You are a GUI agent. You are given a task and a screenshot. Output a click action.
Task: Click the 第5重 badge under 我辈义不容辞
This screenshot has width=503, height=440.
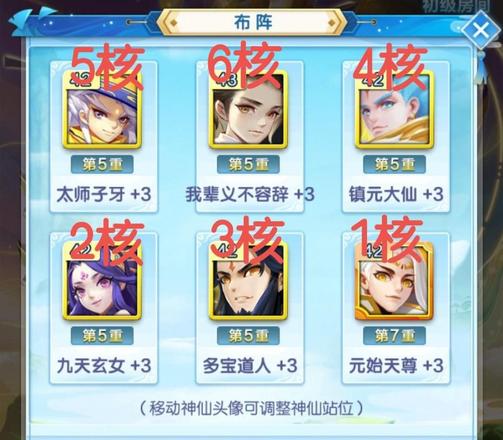click(x=248, y=164)
